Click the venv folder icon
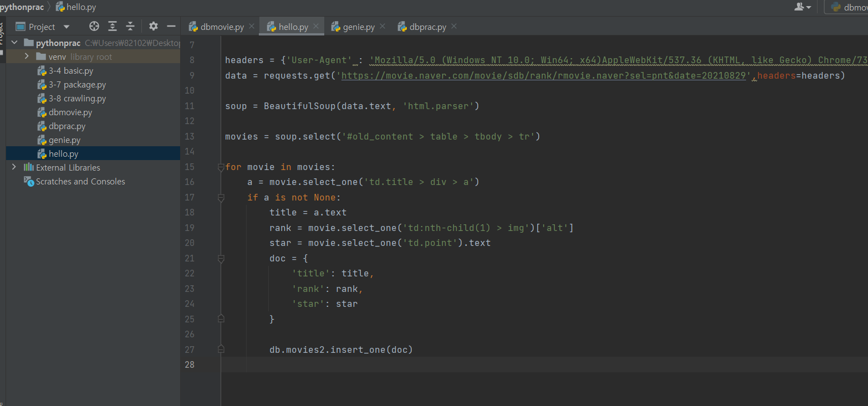 pyautogui.click(x=40, y=56)
